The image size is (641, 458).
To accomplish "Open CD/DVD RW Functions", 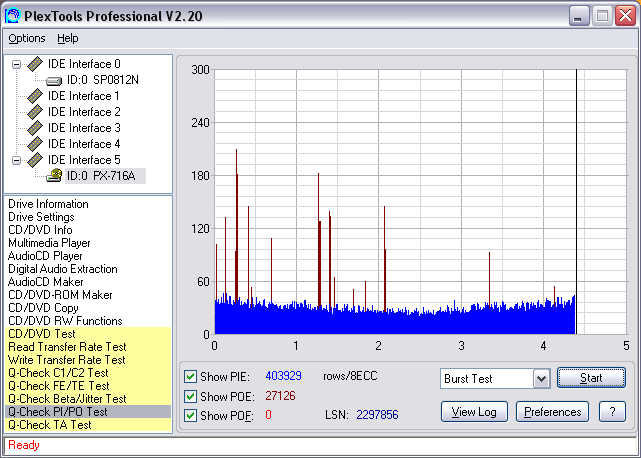I will pos(65,321).
